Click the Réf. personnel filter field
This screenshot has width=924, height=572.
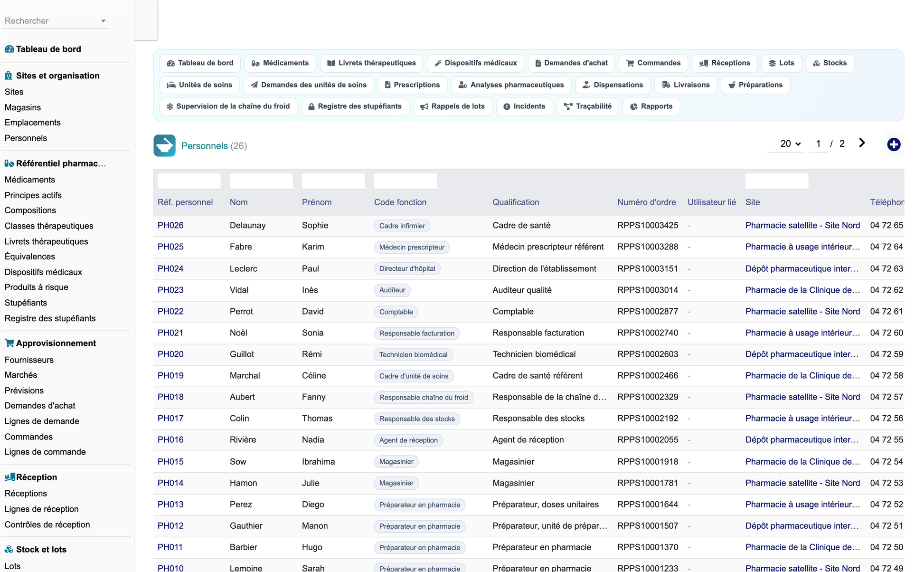pyautogui.click(x=189, y=181)
